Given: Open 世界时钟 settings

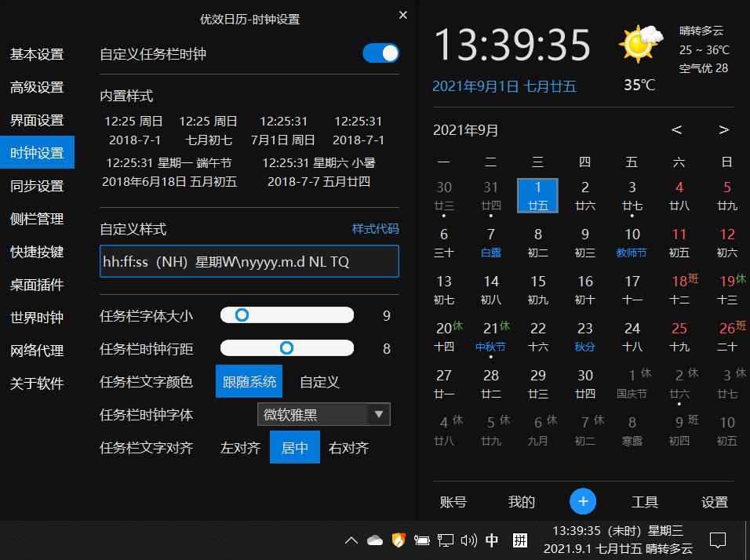Looking at the screenshot, I should tap(37, 317).
